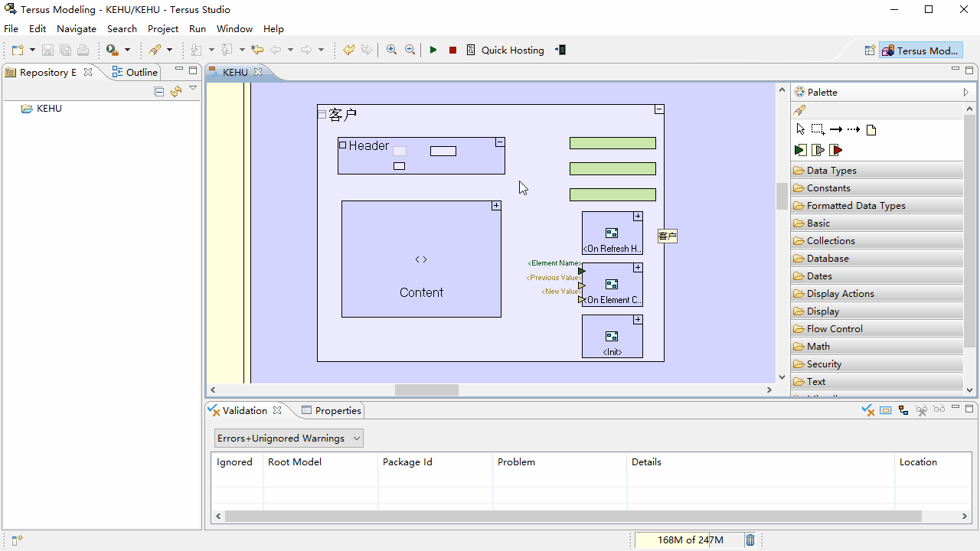
Task: Select the note tool in Palette
Action: coord(871,130)
